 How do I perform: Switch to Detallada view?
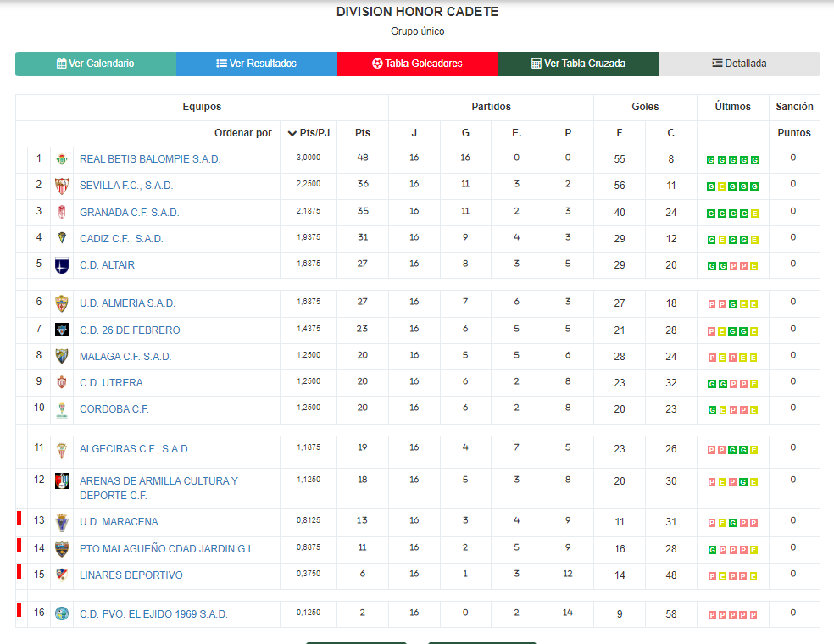pos(740,64)
